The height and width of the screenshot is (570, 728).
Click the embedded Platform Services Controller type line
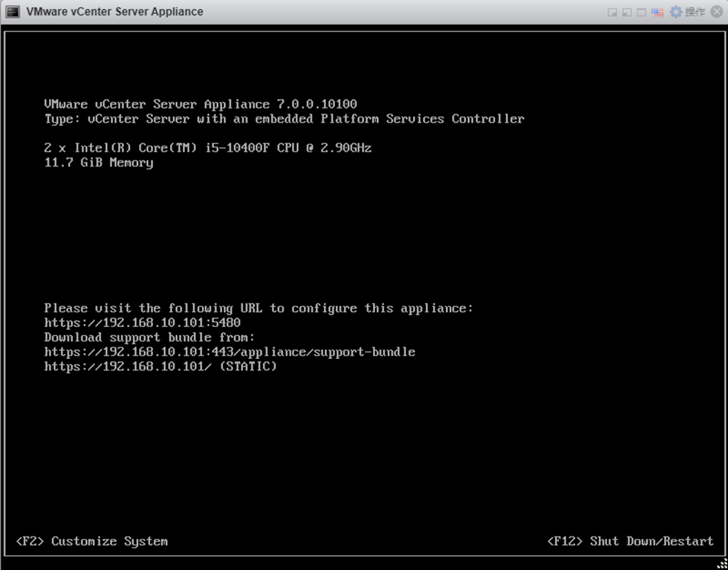[284, 119]
